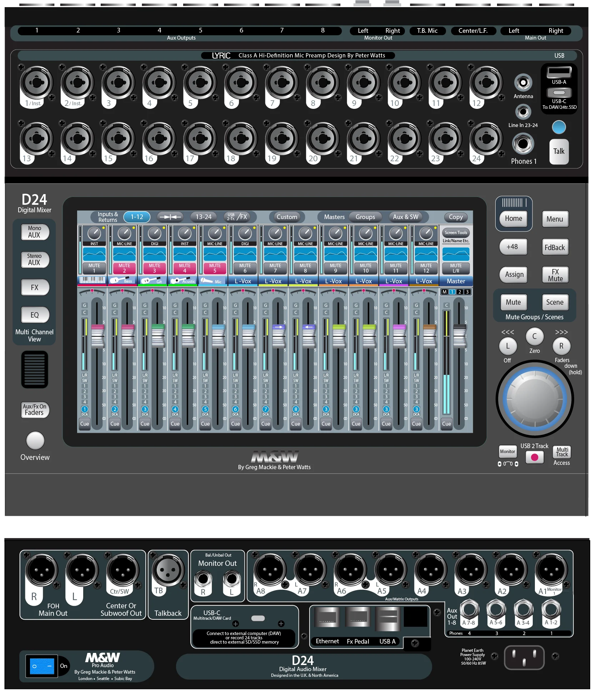Tap the Phones 1 jack
Viewport: 592px width, 700px height.
pos(523,144)
